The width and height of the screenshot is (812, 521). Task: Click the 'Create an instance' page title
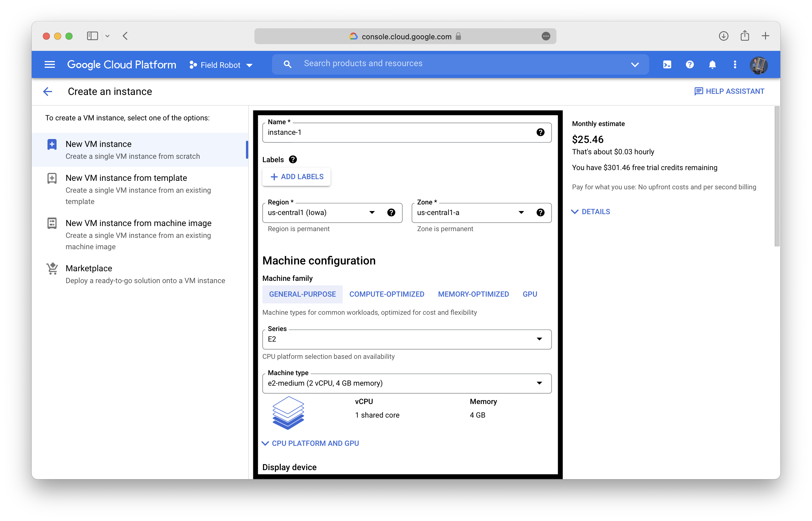[x=110, y=92]
